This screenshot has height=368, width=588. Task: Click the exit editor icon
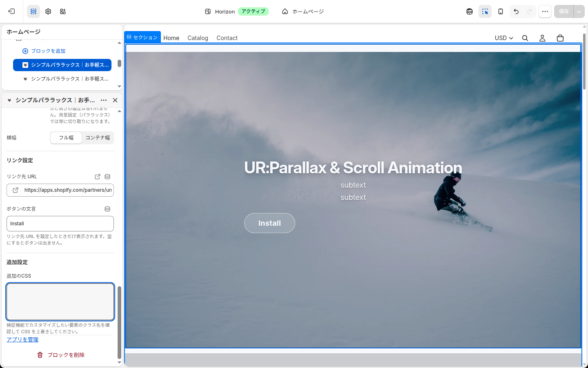(x=11, y=11)
